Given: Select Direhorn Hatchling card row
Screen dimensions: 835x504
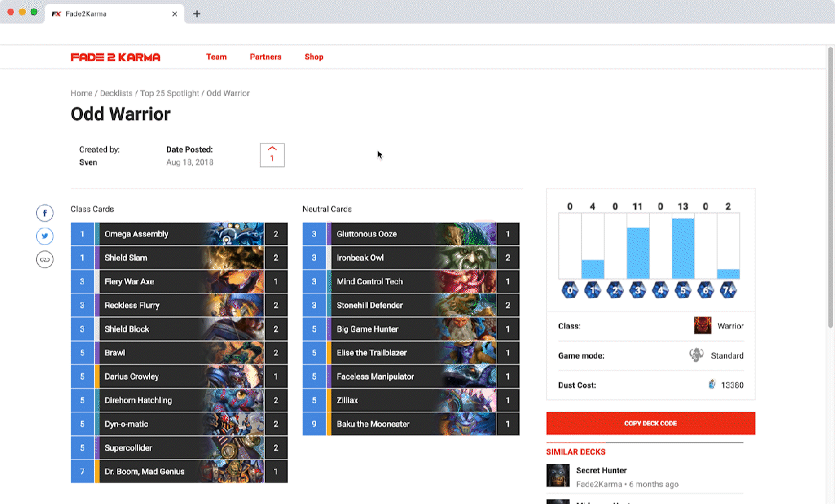Looking at the screenshot, I should point(179,401).
